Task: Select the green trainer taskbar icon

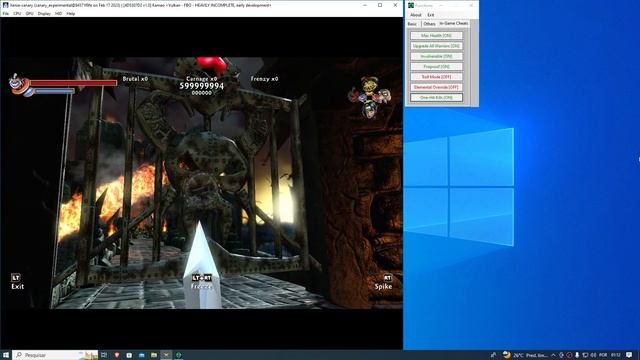Action: [178, 355]
